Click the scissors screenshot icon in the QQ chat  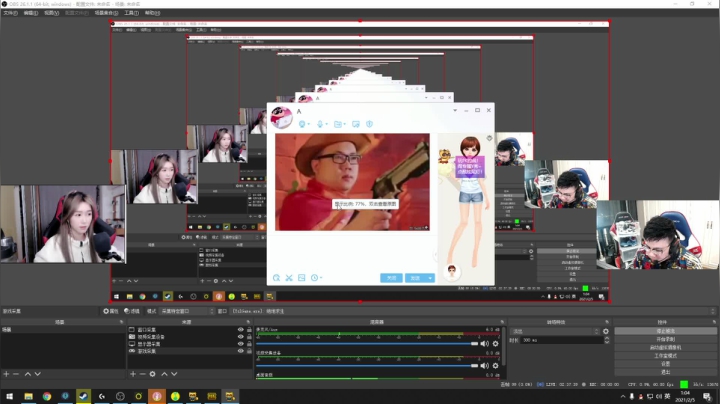(x=289, y=278)
